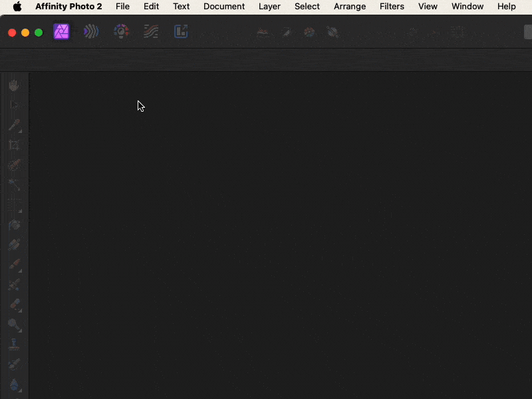Select the Gradient tool

pyautogui.click(x=14, y=244)
